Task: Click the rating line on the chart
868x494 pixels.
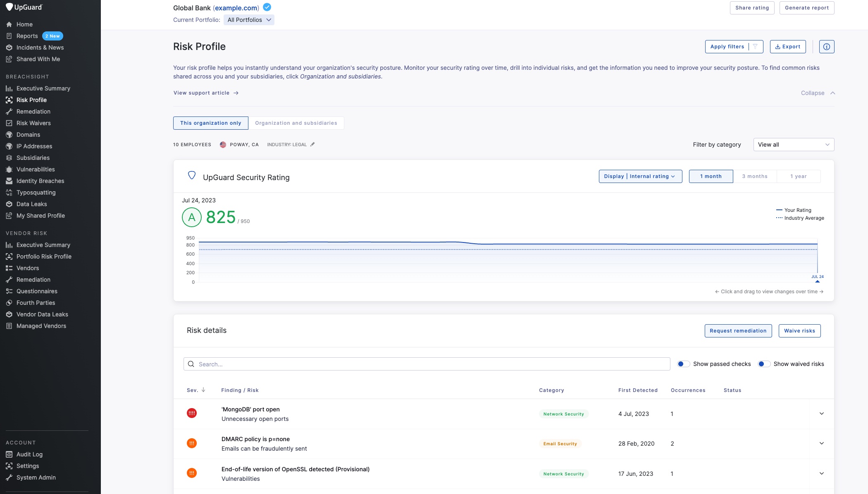Action: tap(508, 243)
